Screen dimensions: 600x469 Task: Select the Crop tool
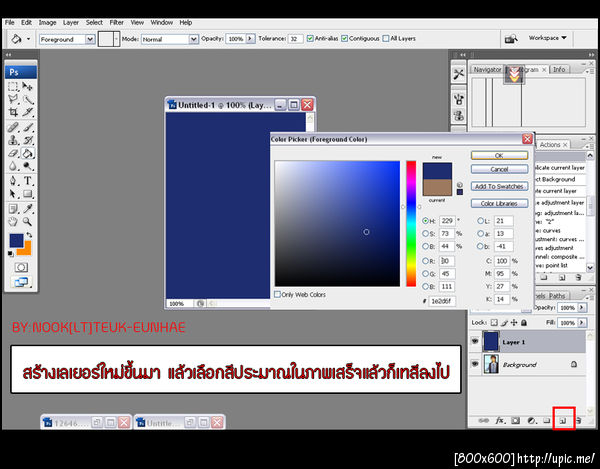[13, 112]
